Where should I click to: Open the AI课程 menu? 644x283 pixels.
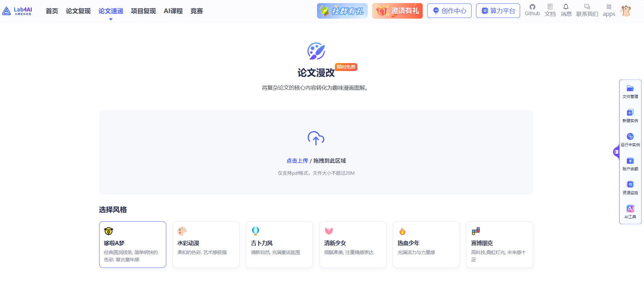[173, 11]
